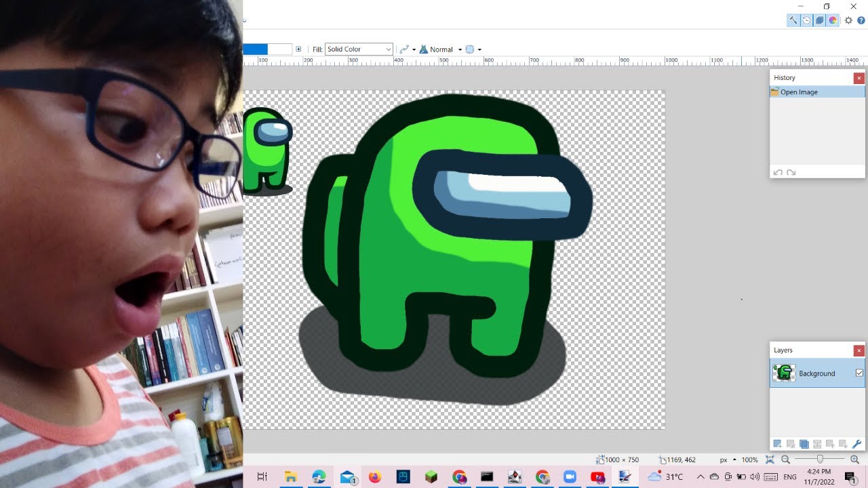The height and width of the screenshot is (488, 868).
Task: Toggle the Layers window icon in toolbar
Action: point(820,20)
